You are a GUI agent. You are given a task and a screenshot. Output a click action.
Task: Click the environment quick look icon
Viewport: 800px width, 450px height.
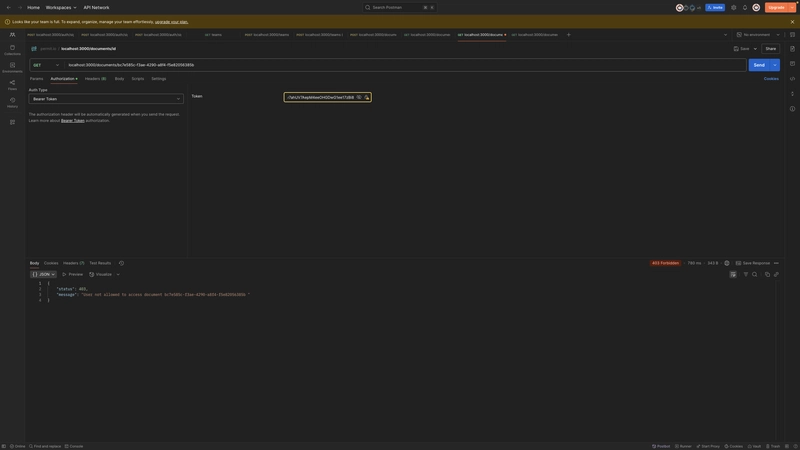(x=792, y=35)
